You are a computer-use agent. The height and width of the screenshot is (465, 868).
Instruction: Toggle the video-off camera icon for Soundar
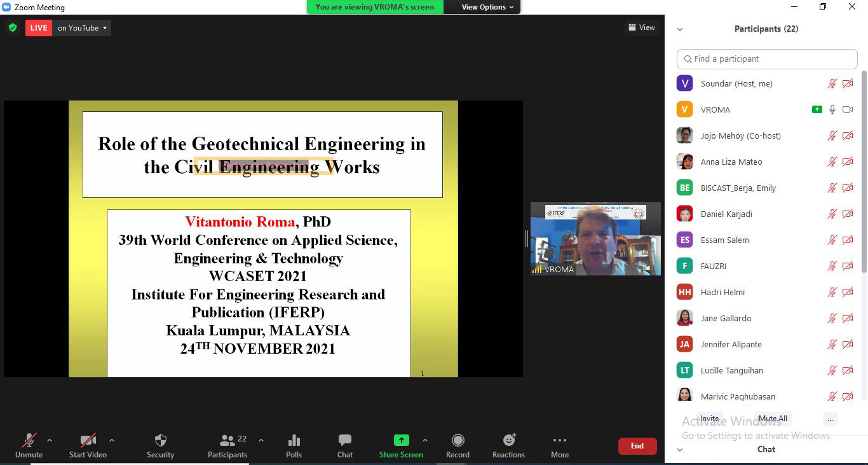848,83
